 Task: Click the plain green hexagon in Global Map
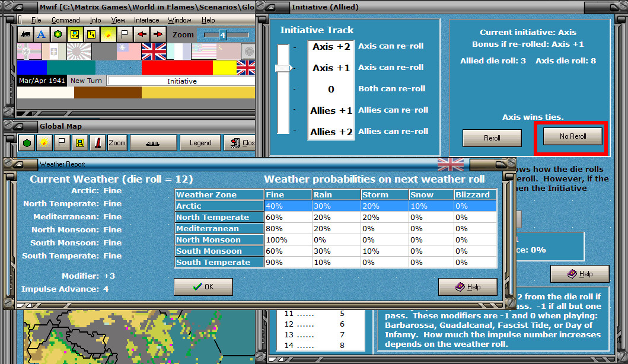click(x=27, y=143)
